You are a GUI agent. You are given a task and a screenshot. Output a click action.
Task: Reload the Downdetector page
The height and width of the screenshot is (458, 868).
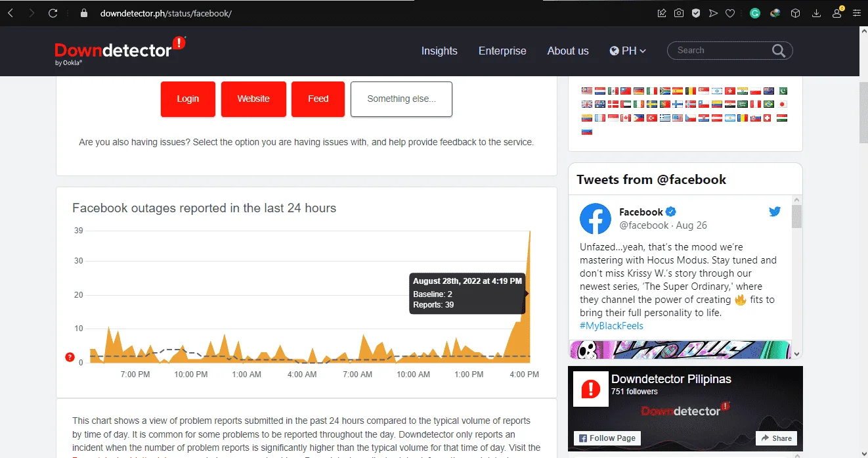(53, 13)
